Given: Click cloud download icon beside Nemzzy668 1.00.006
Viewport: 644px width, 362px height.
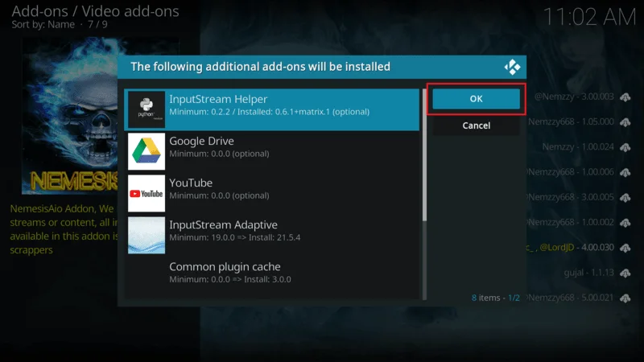Looking at the screenshot, I should pos(625,172).
